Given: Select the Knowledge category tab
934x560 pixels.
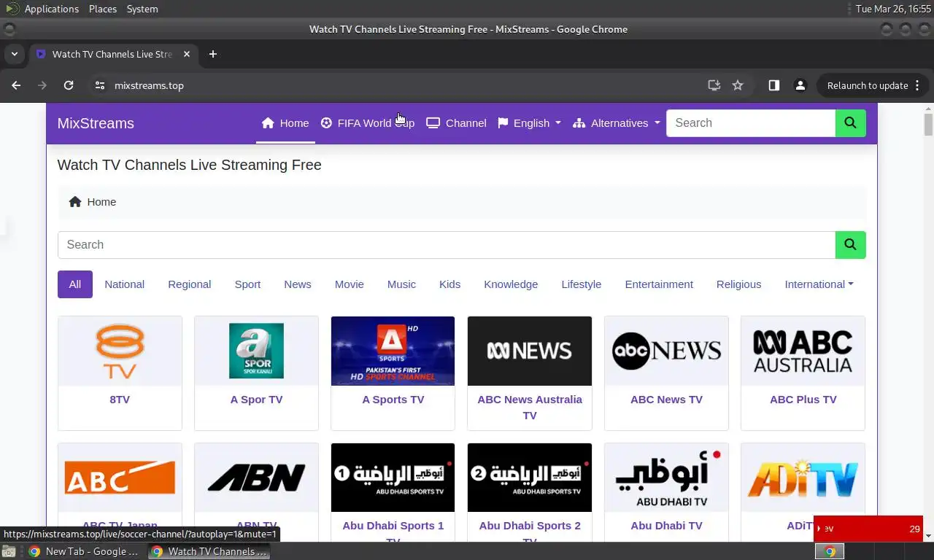Looking at the screenshot, I should click(x=511, y=284).
